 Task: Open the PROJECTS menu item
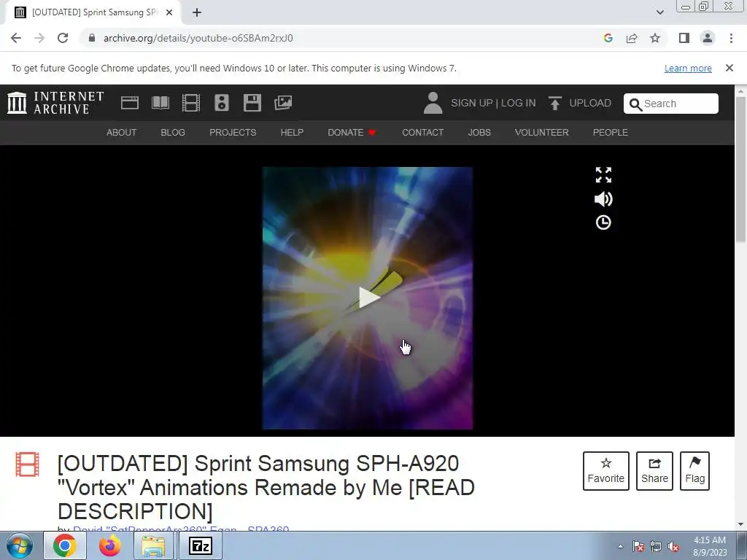tap(233, 133)
